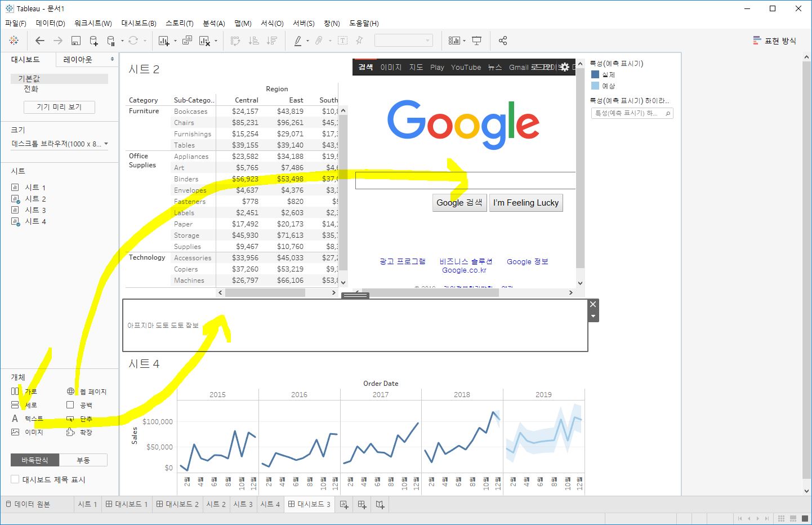Select the 확장 extension object
Image resolution: width=812 pixels, height=525 pixels.
pos(79,432)
